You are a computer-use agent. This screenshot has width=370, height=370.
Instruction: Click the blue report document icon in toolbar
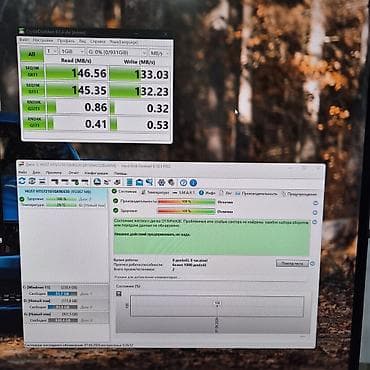pos(129,182)
